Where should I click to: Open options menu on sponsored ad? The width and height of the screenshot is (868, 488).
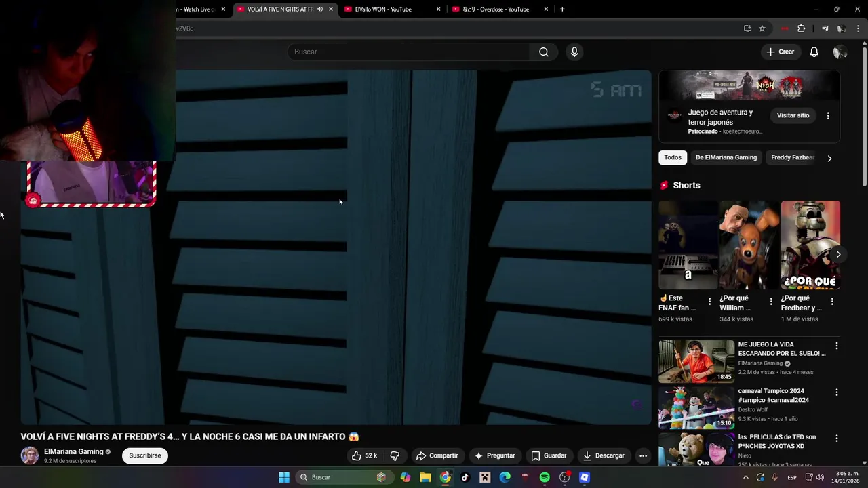pyautogui.click(x=828, y=116)
